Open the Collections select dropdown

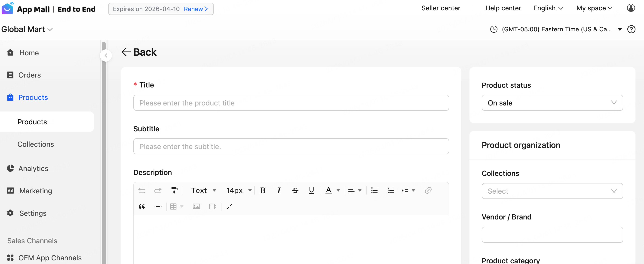(x=552, y=191)
